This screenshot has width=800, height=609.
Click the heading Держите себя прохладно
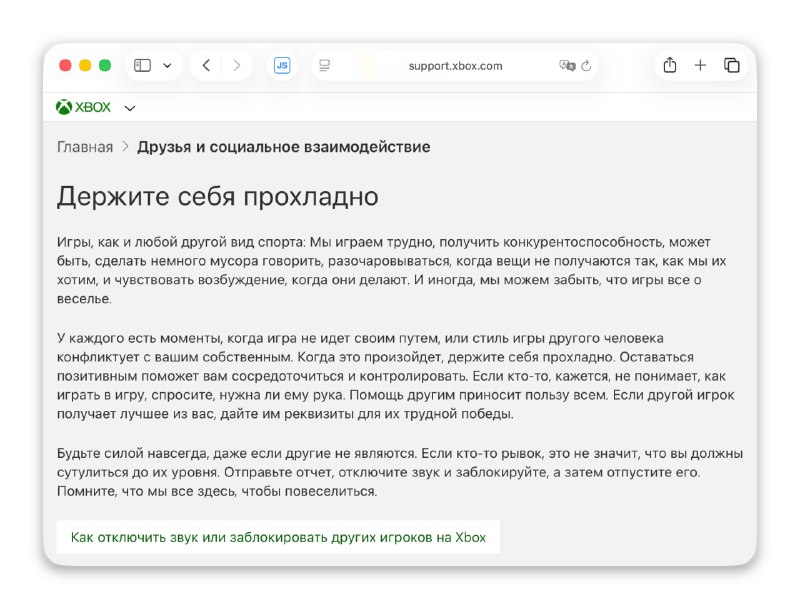(218, 196)
